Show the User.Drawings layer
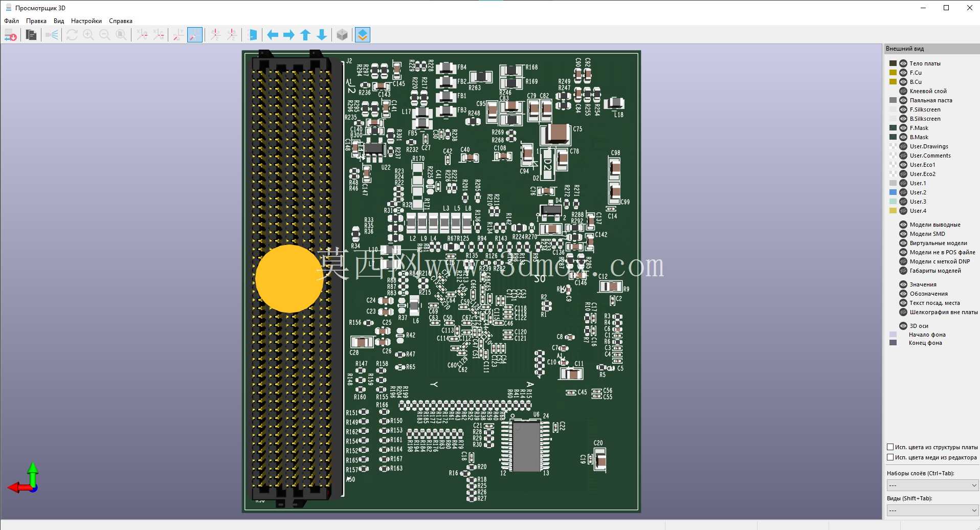 (x=903, y=146)
